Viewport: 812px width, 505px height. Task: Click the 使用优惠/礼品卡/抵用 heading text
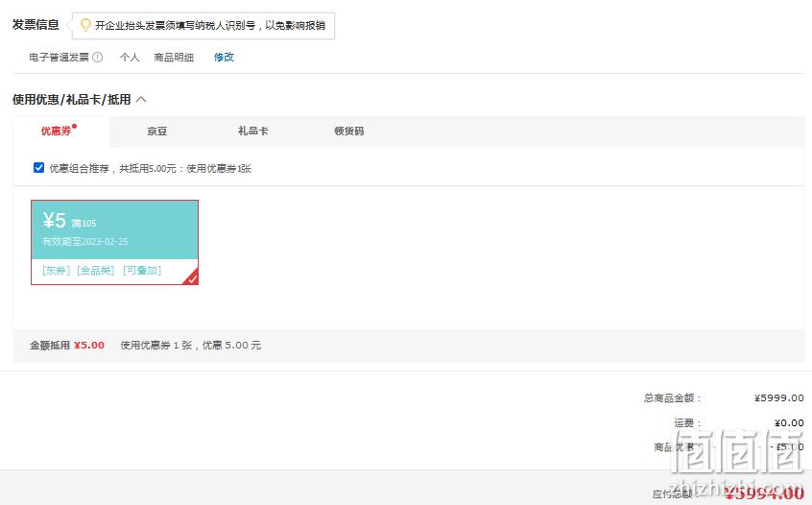click(71, 100)
